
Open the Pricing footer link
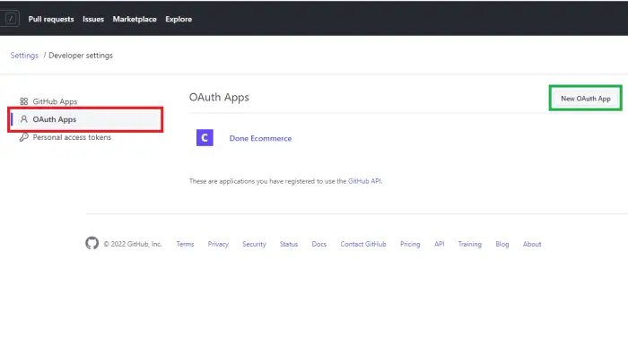(x=410, y=244)
